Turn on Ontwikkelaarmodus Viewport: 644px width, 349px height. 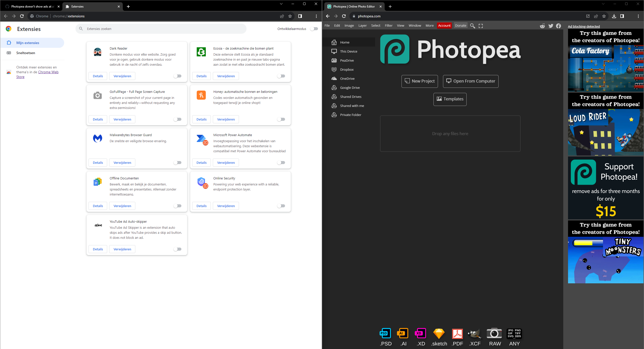[x=314, y=29]
